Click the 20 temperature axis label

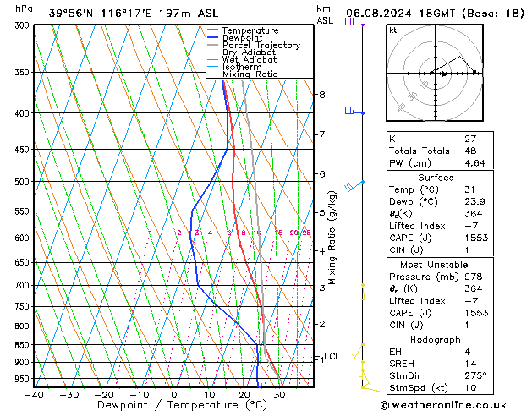[244, 395]
